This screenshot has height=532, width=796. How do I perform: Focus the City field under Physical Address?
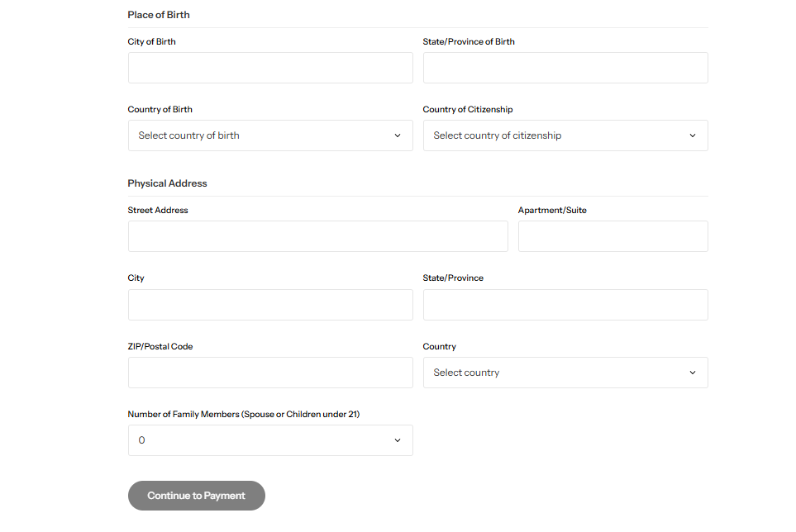[x=269, y=305]
